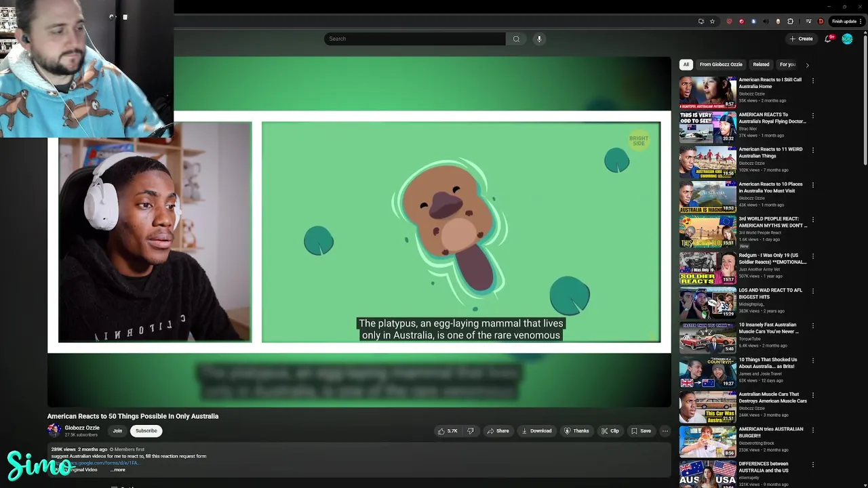Click the speaker volume extension icon
Viewport: 868px width, 488px height.
pyautogui.click(x=766, y=21)
